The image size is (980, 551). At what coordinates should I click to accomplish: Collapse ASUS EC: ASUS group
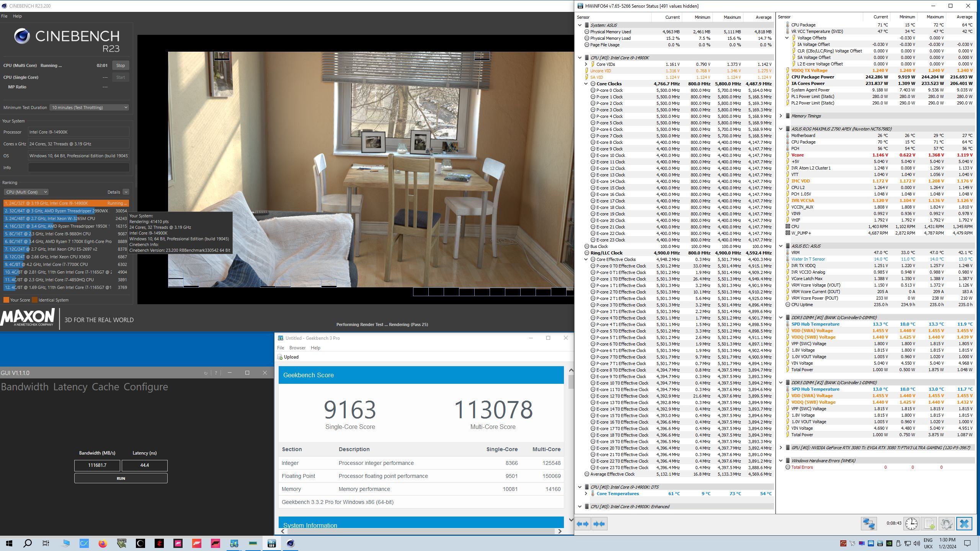[781, 246]
